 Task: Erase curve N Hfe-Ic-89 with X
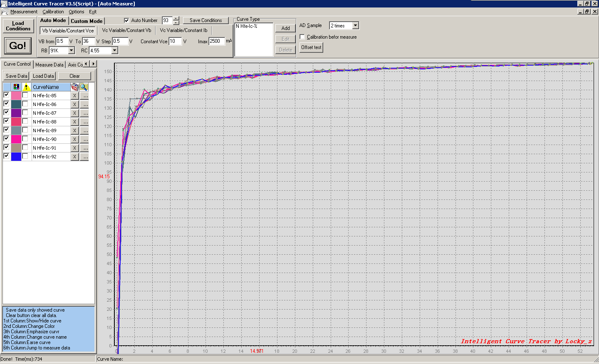(74, 130)
